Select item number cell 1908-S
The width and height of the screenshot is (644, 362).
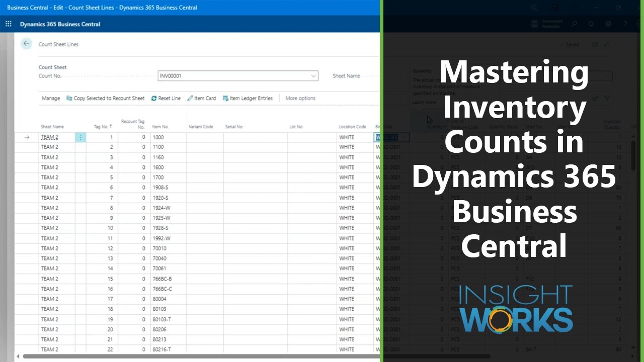169,188
